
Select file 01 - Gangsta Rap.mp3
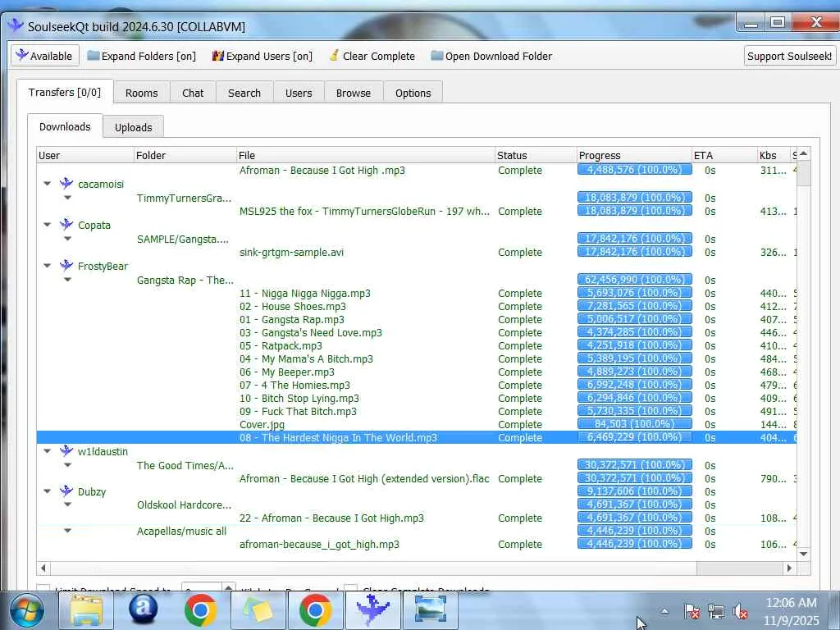292,319
